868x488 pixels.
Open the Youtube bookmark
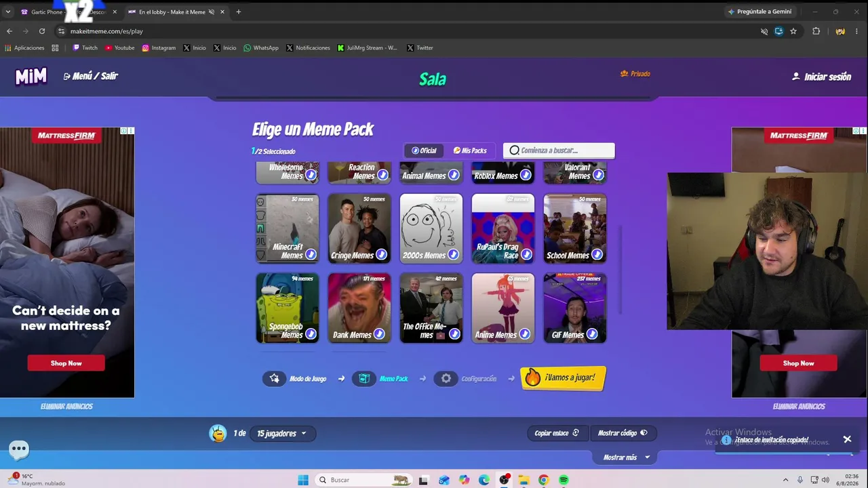(119, 48)
